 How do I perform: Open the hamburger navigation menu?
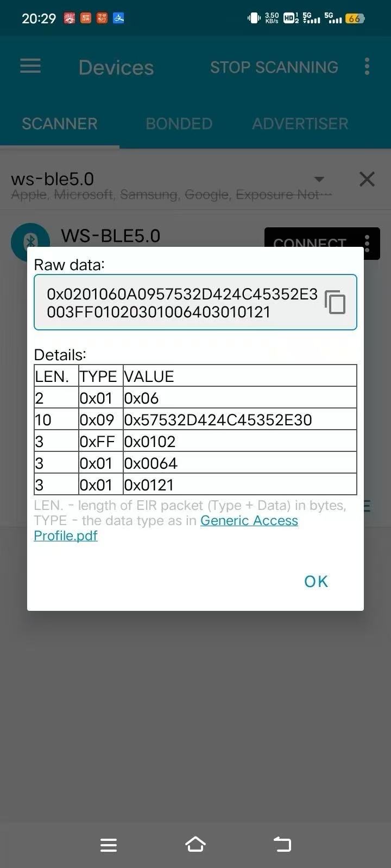(30, 66)
